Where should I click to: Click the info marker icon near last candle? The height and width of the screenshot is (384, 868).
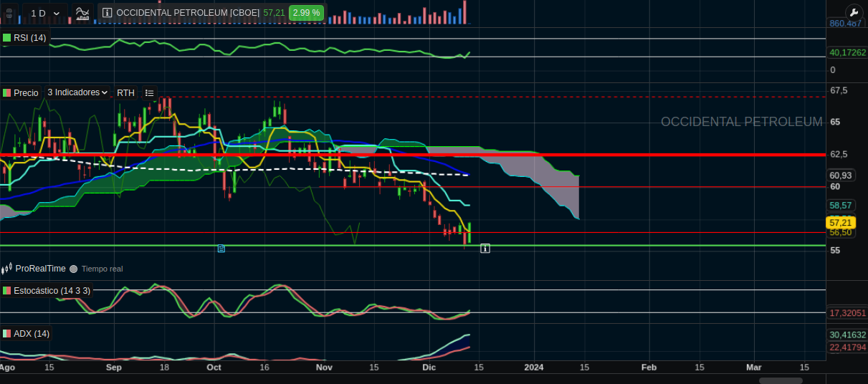tap(485, 249)
